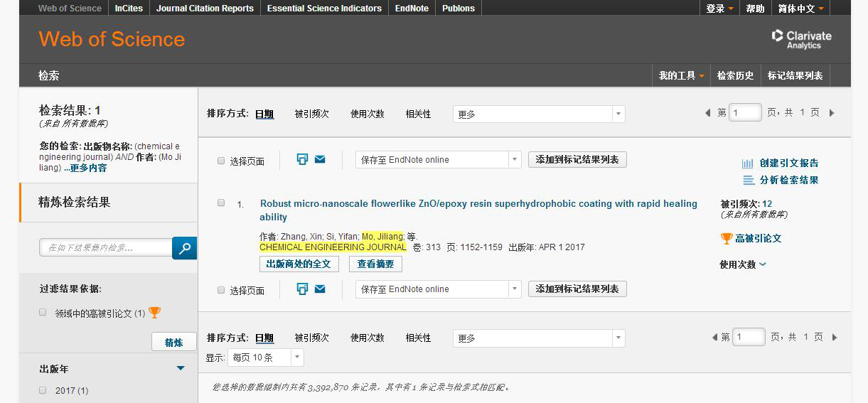Collapse the 出版年 filter section arrow

(x=181, y=368)
